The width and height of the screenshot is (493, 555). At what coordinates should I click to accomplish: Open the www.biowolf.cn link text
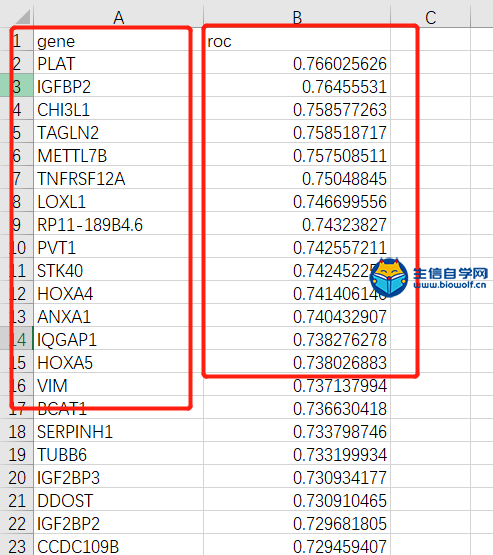pyautogui.click(x=449, y=285)
